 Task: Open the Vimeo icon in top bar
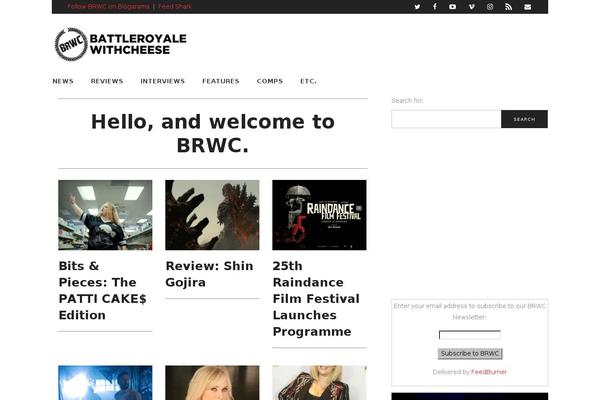coord(471,7)
